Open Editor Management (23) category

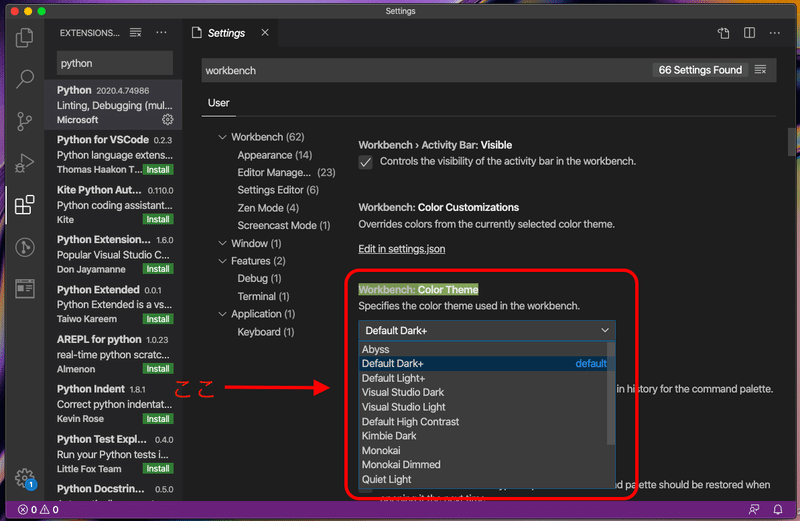pyautogui.click(x=286, y=172)
